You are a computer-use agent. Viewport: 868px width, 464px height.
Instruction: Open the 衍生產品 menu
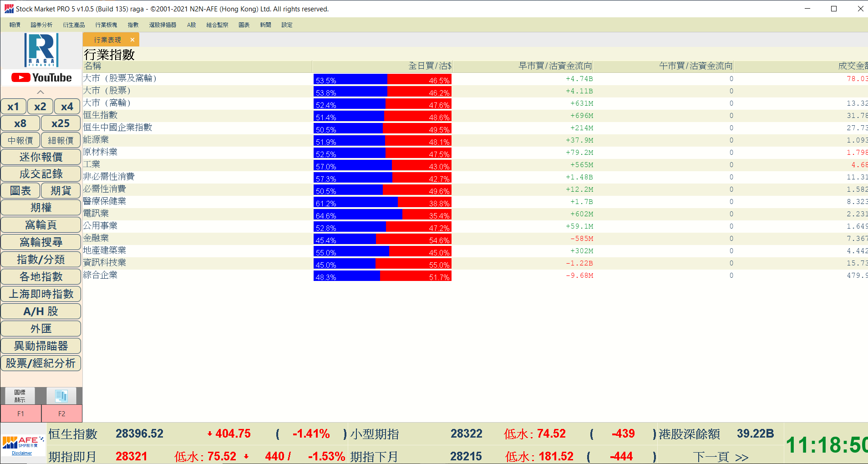tap(74, 25)
